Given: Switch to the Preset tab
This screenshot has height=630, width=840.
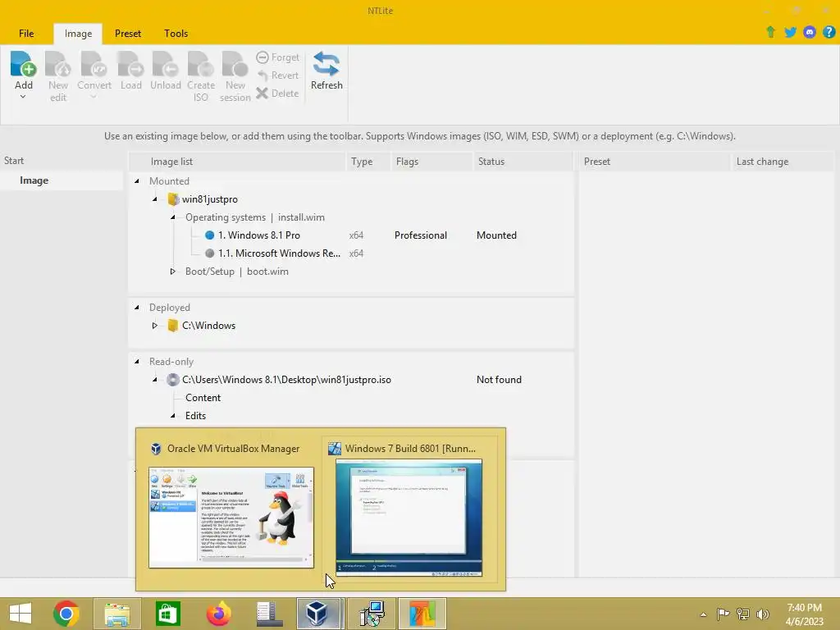Looking at the screenshot, I should click(x=128, y=33).
